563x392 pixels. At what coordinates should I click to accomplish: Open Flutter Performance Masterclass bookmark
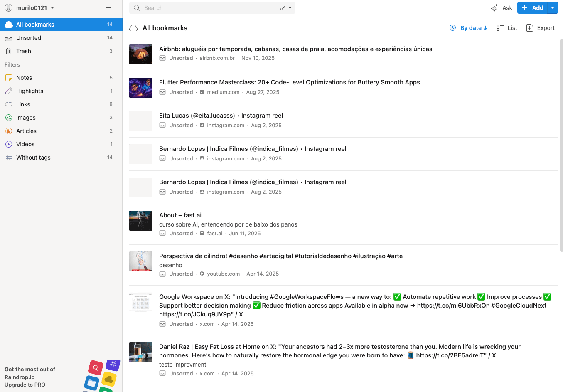pyautogui.click(x=290, y=82)
